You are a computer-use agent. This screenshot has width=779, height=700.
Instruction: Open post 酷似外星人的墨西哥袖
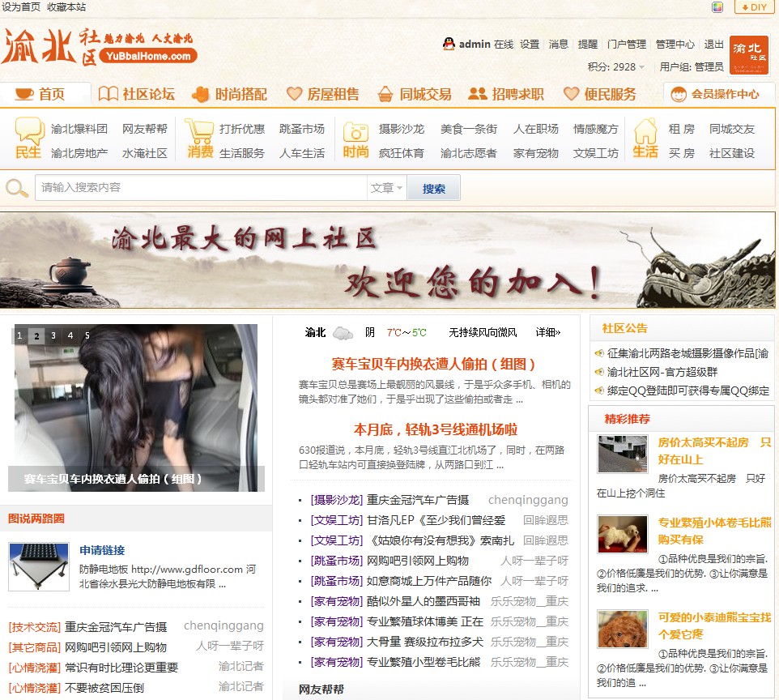[424, 601]
